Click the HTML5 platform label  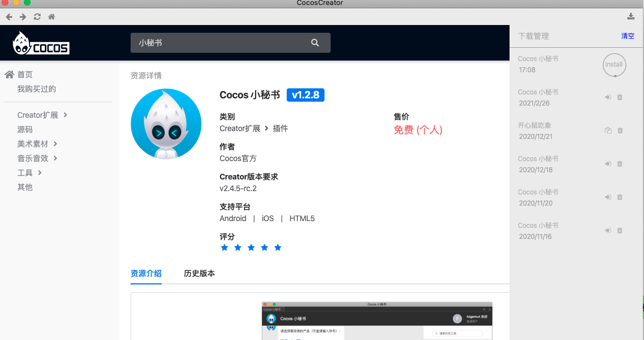(302, 218)
